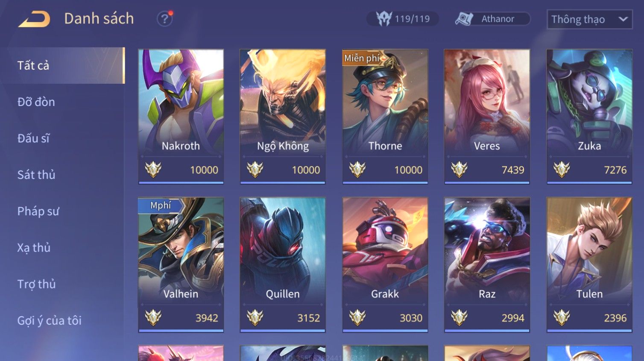Tap Tulen's mastery badge icon
The width and height of the screenshot is (644, 361).
pyautogui.click(x=562, y=317)
